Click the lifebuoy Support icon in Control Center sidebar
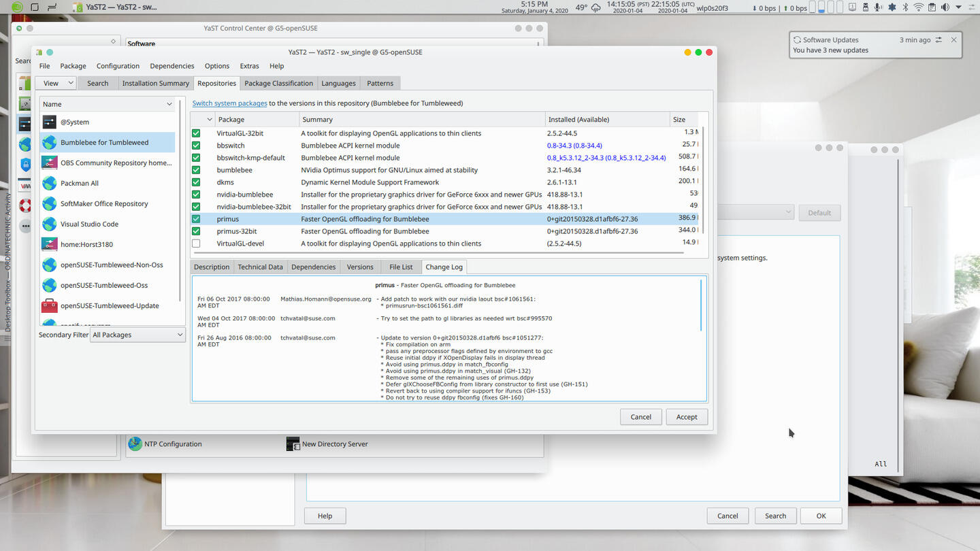This screenshot has height=551, width=980. [24, 205]
